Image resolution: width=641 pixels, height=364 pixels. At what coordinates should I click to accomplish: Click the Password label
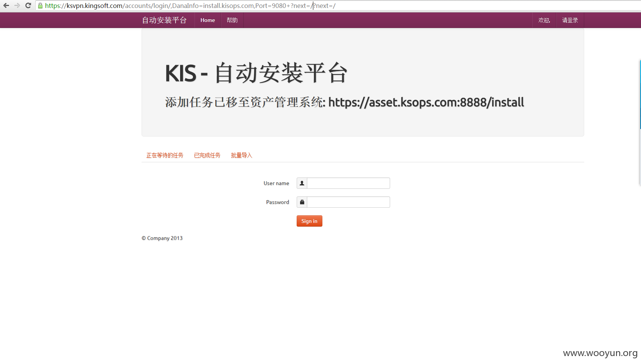click(x=277, y=202)
